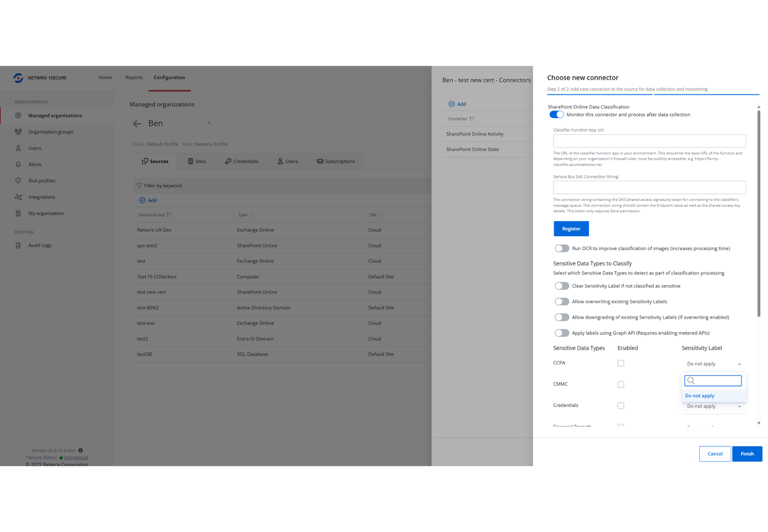Click the filter funnel icon

[139, 186]
